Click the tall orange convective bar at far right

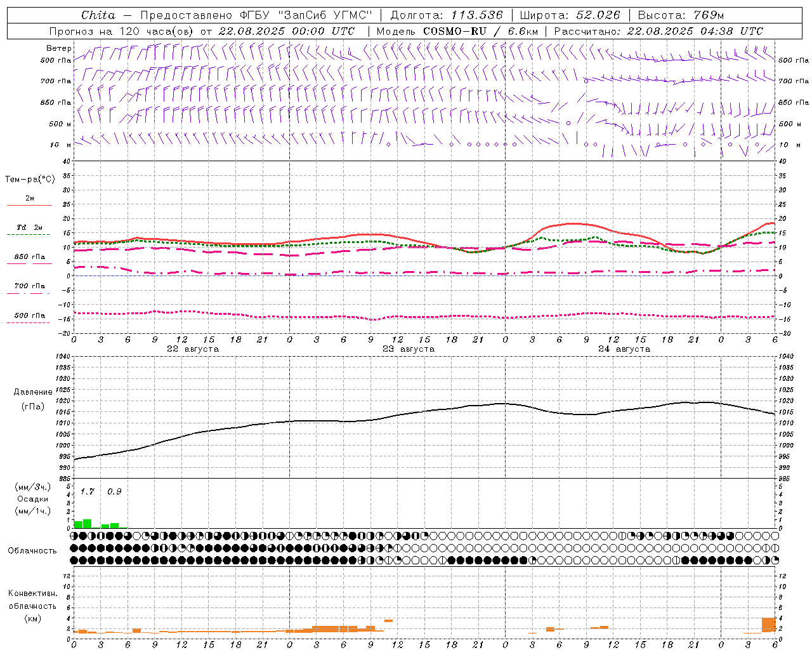(769, 625)
